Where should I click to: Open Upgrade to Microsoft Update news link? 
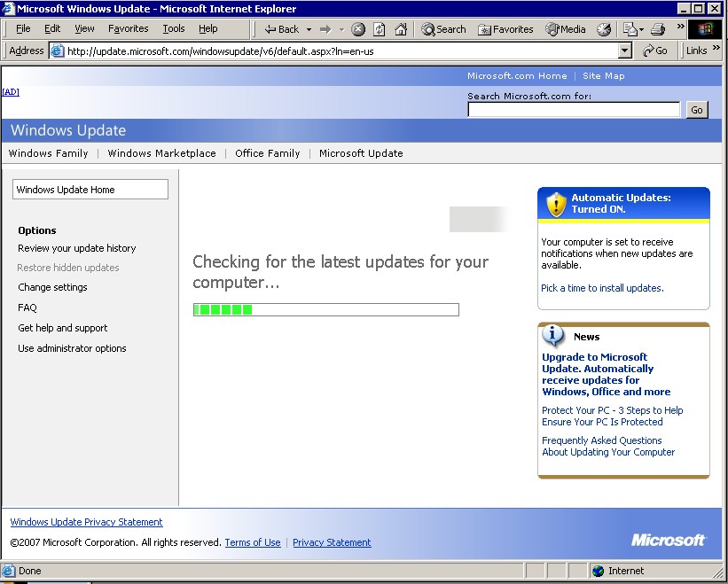point(606,374)
